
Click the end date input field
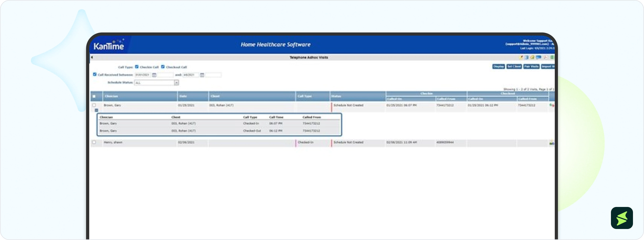(191, 75)
